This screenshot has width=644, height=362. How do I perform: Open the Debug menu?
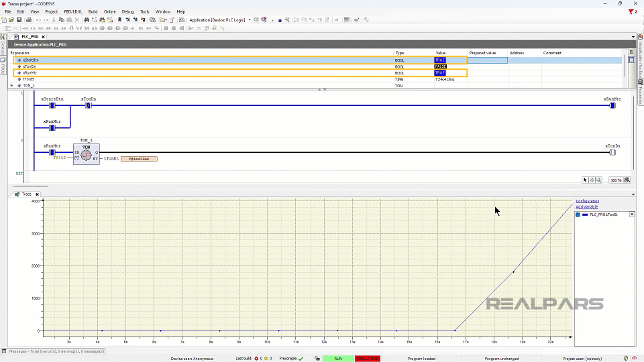pos(127,11)
